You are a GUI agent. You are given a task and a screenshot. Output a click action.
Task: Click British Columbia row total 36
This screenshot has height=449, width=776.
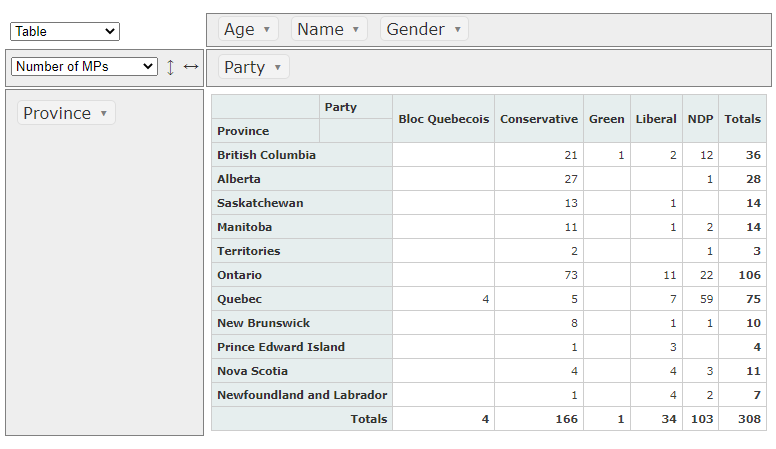coord(742,155)
